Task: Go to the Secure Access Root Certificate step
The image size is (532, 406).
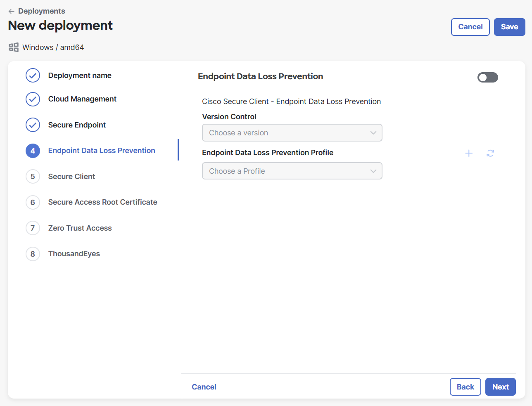Action: [102, 202]
